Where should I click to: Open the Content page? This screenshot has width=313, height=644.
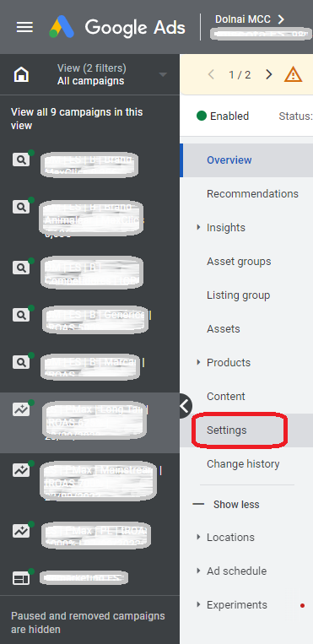[226, 397]
